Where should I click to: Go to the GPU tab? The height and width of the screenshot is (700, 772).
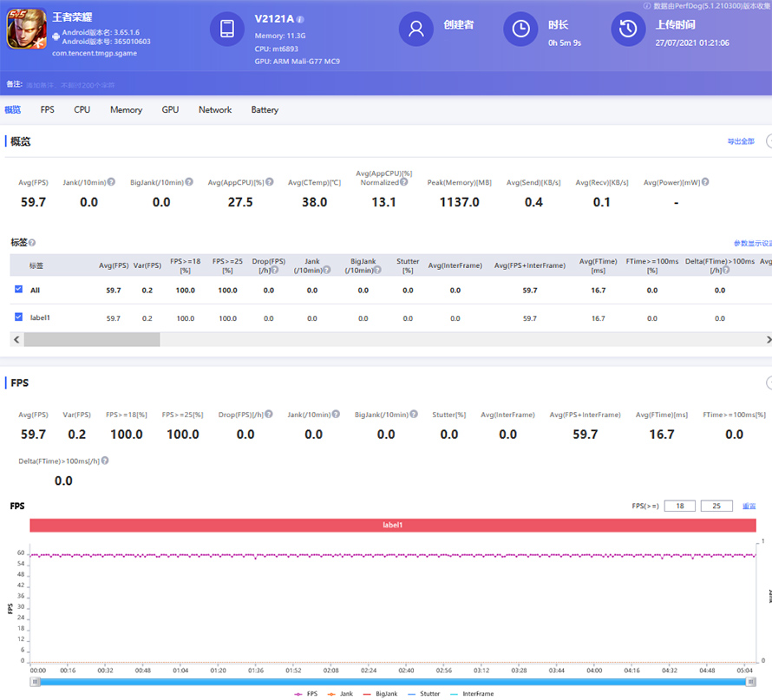pyautogui.click(x=170, y=110)
